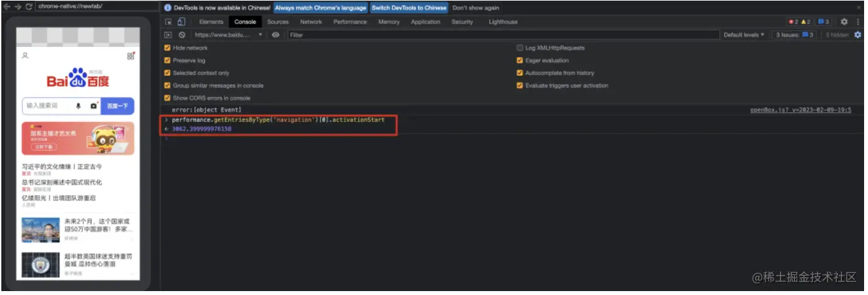The height and width of the screenshot is (295, 868).
Task: Open the Application tab
Action: pos(426,22)
